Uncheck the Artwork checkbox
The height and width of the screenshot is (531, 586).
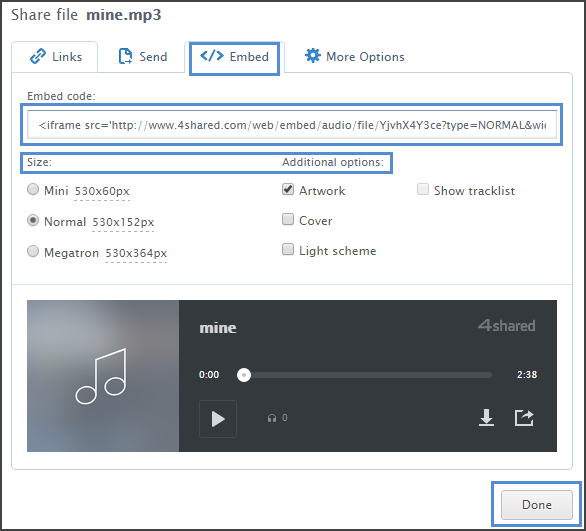[x=288, y=189]
